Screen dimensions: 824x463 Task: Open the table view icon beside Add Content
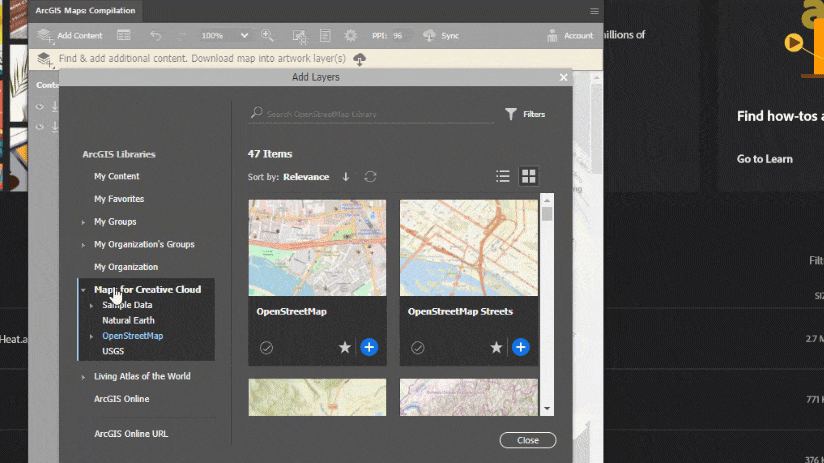pyautogui.click(x=123, y=35)
